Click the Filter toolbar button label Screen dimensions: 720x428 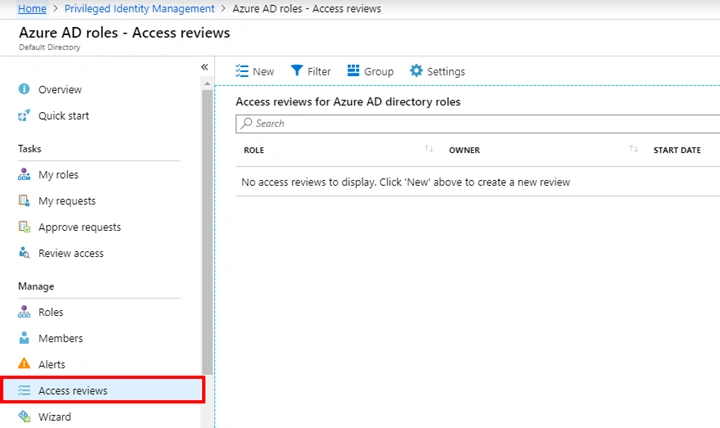(319, 72)
